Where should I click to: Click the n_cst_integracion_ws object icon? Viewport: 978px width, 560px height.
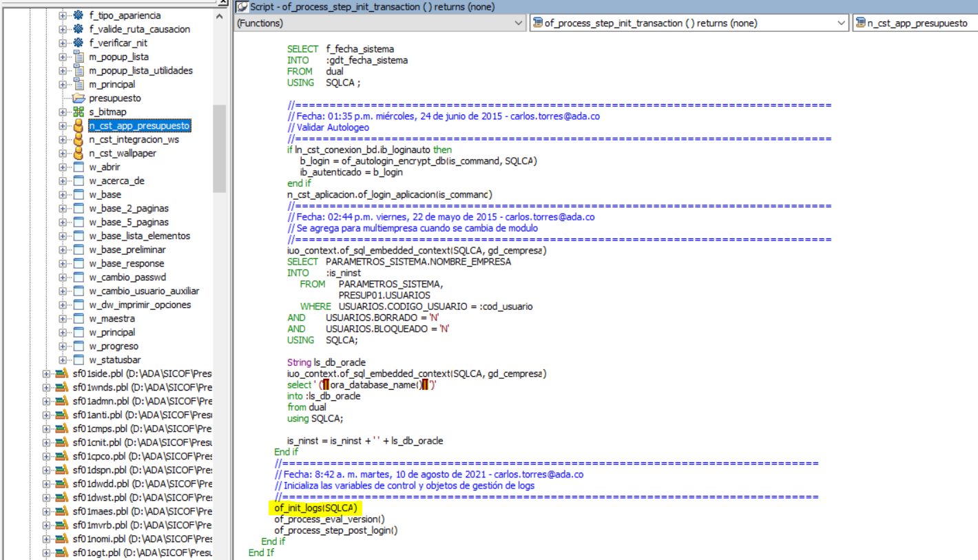(x=79, y=139)
